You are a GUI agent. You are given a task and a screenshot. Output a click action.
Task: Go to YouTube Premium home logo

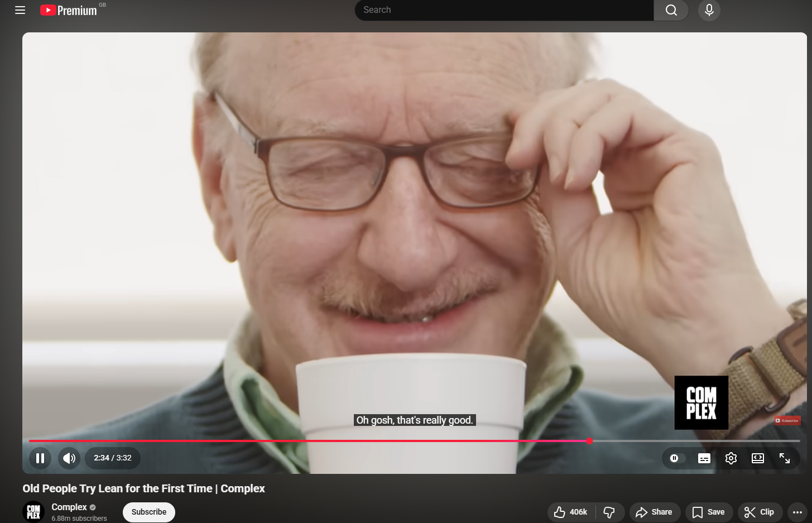69,10
